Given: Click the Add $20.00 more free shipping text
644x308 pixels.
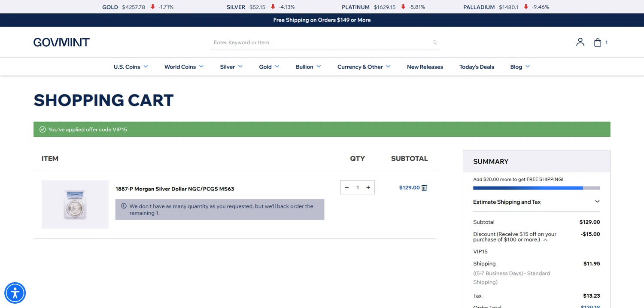Looking at the screenshot, I should click(x=518, y=179).
